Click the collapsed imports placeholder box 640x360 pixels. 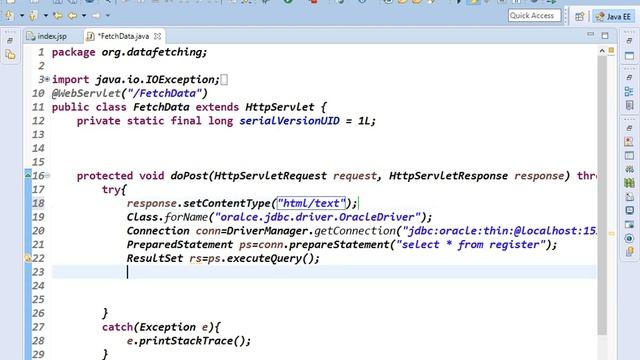(x=224, y=80)
